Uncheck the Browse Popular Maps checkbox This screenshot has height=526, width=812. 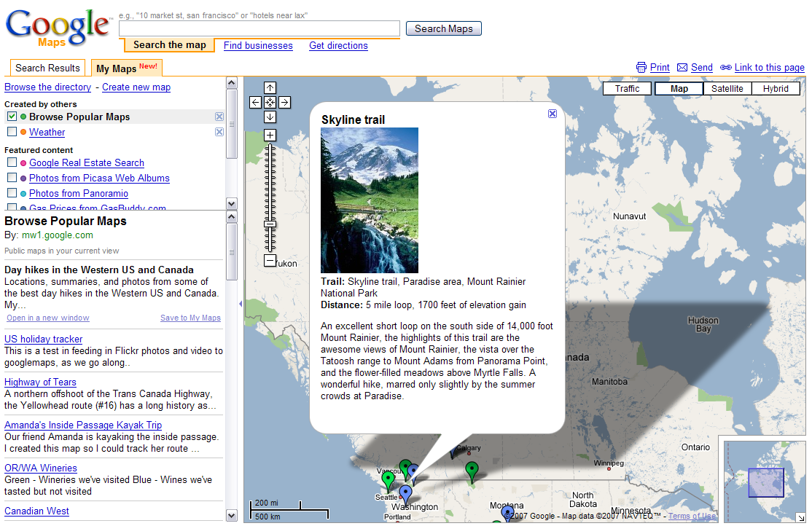click(x=12, y=117)
